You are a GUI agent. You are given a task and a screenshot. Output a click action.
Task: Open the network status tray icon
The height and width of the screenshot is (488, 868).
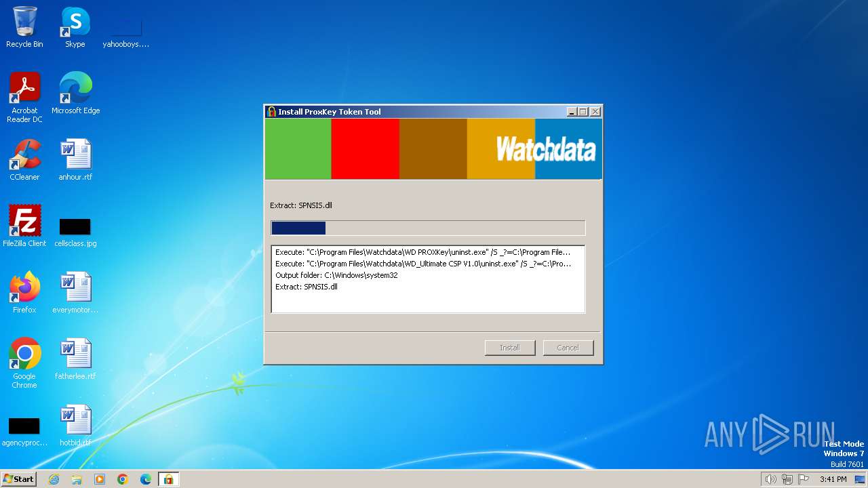pyautogui.click(x=787, y=479)
